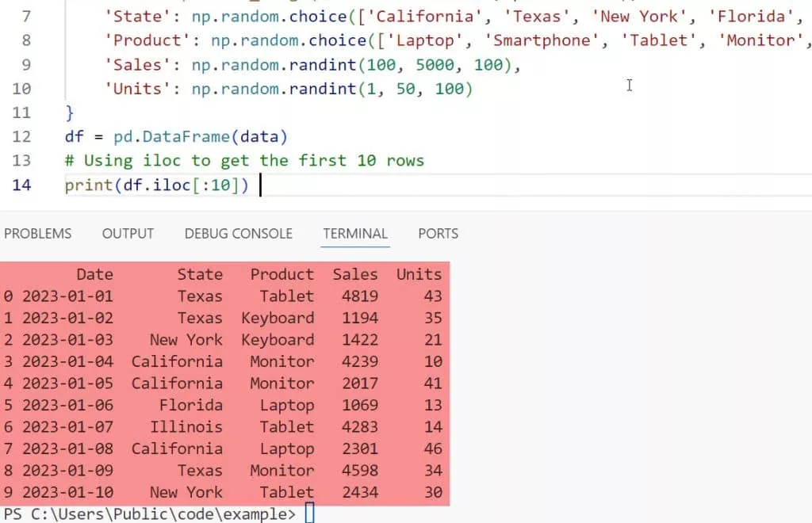Image resolution: width=812 pixels, height=523 pixels.
Task: Click the Sales header in terminal output
Action: point(354,274)
